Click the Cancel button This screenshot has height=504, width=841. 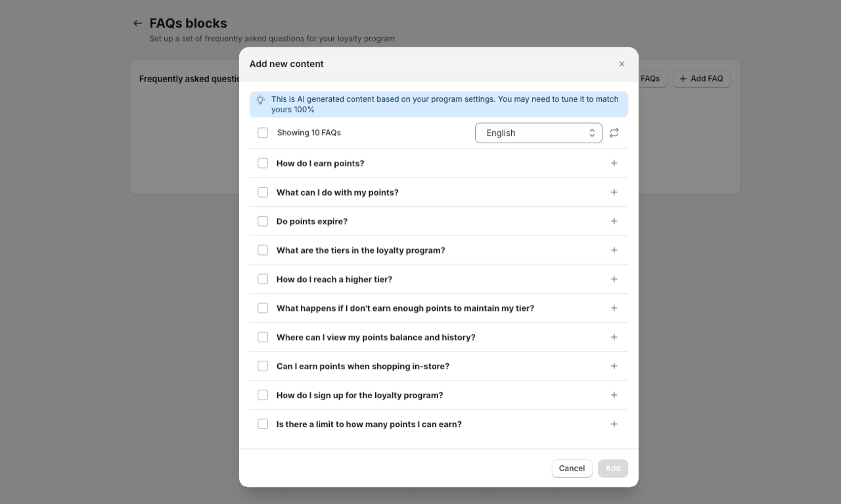pos(572,469)
